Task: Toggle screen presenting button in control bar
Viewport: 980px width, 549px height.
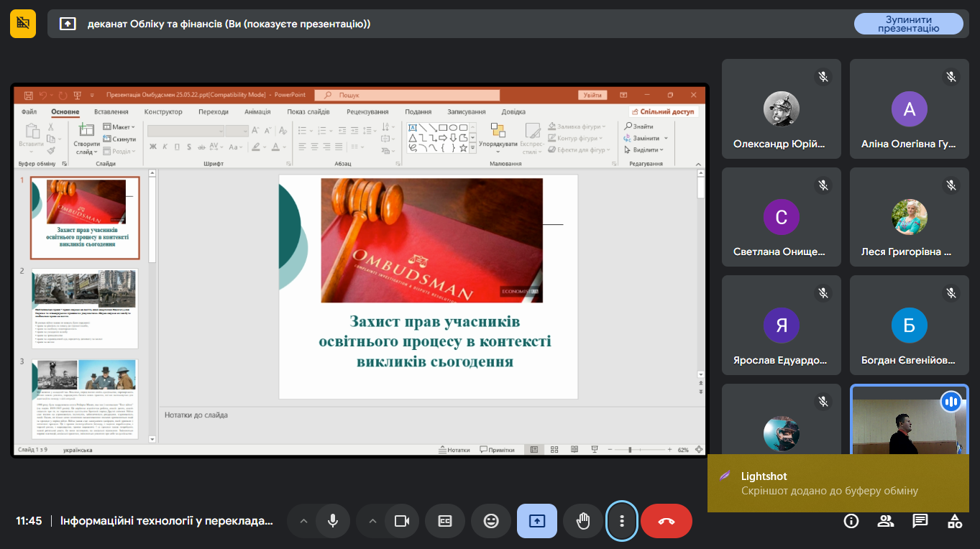Action: coord(537,521)
